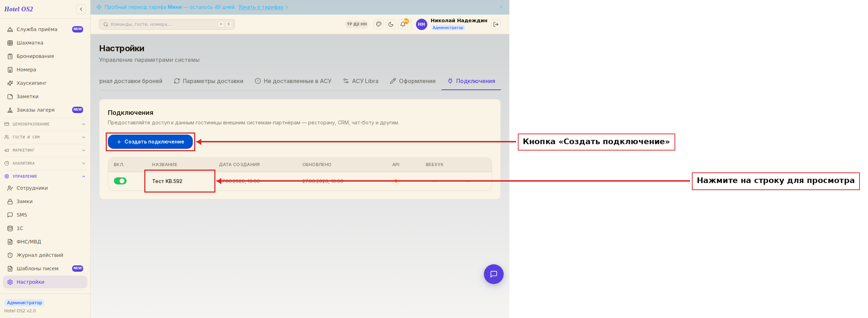Open Сотрудники in the sidebar
This screenshot has height=318, width=868.
click(45, 188)
